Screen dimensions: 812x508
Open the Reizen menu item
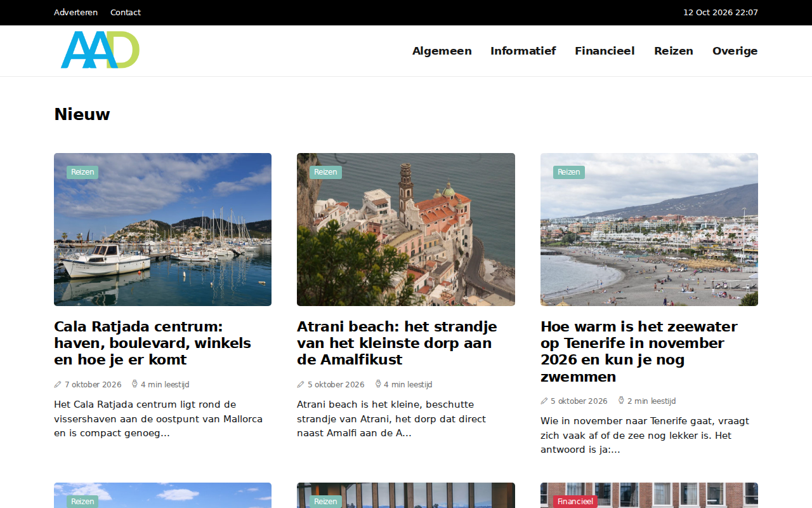click(x=674, y=51)
